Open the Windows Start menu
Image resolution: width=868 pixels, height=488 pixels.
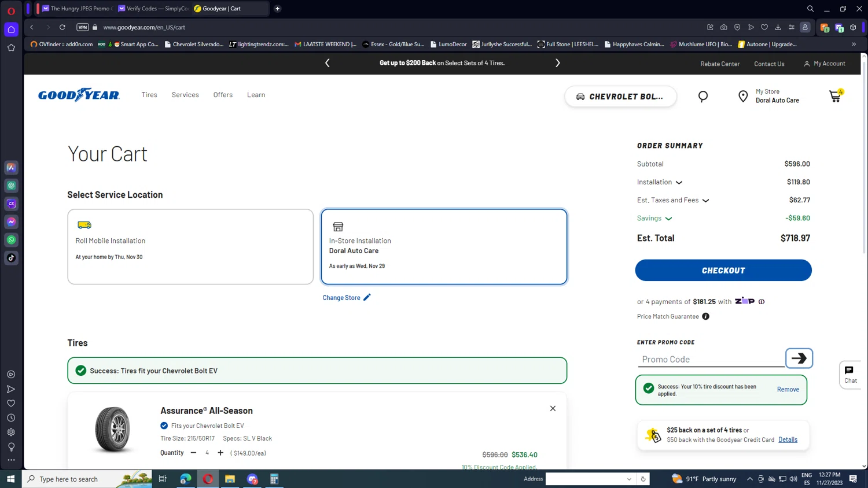pos(10,479)
